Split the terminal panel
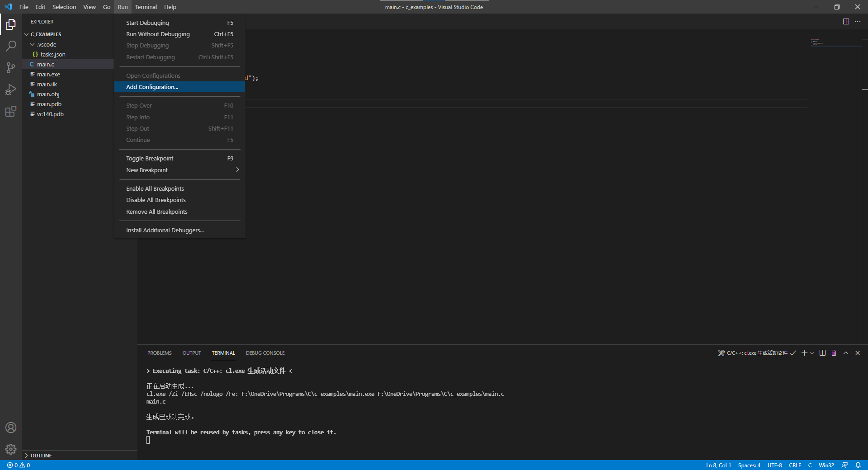The width and height of the screenshot is (868, 470). (x=822, y=353)
